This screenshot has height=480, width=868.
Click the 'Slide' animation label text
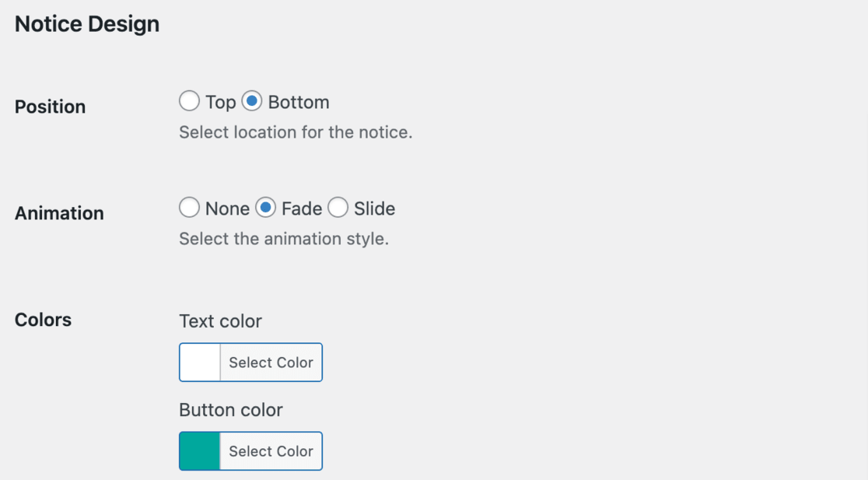click(x=374, y=209)
